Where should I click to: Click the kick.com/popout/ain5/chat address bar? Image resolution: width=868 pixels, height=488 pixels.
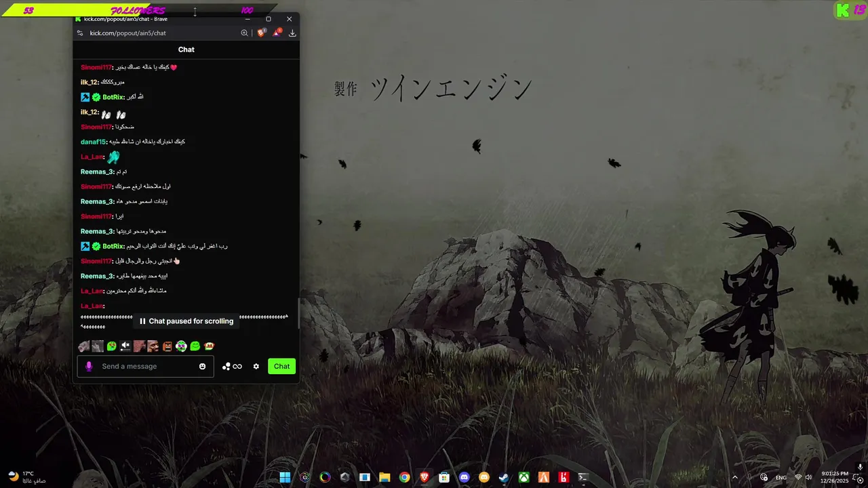tap(127, 33)
